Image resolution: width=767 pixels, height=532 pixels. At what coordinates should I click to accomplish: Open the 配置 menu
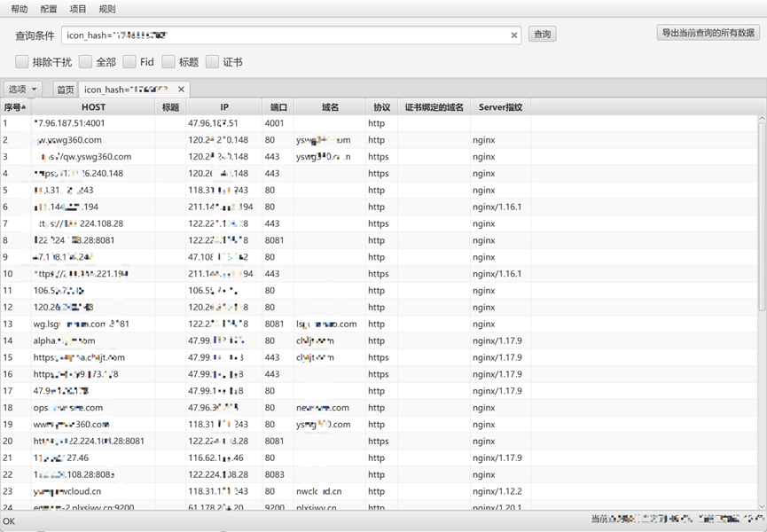(49, 9)
